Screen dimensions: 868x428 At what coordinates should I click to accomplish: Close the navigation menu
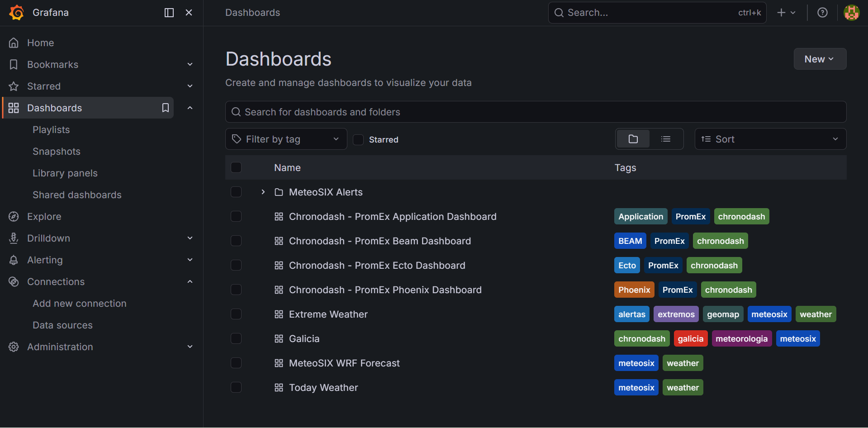click(x=189, y=13)
